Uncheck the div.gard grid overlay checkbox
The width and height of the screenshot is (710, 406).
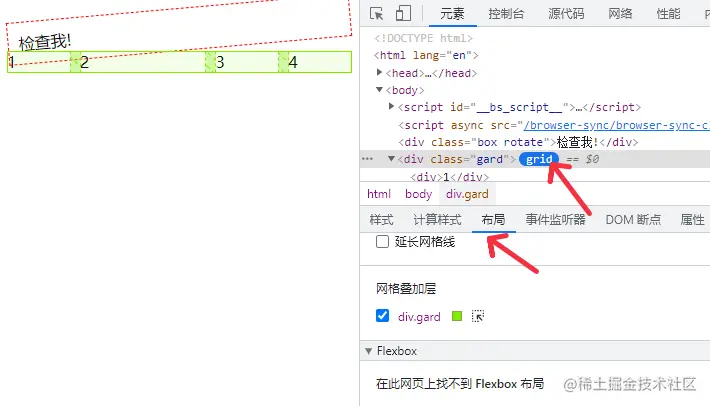tap(382, 315)
